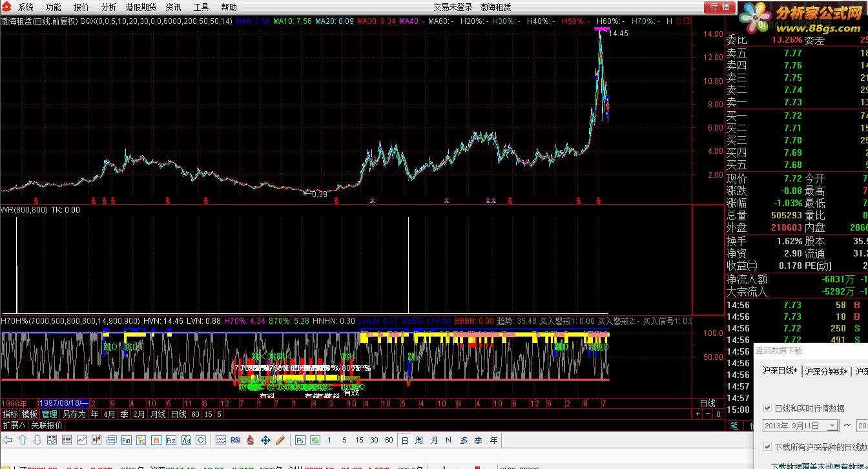
Task: Click the F10 company info icon
Action: pyautogui.click(x=127, y=440)
